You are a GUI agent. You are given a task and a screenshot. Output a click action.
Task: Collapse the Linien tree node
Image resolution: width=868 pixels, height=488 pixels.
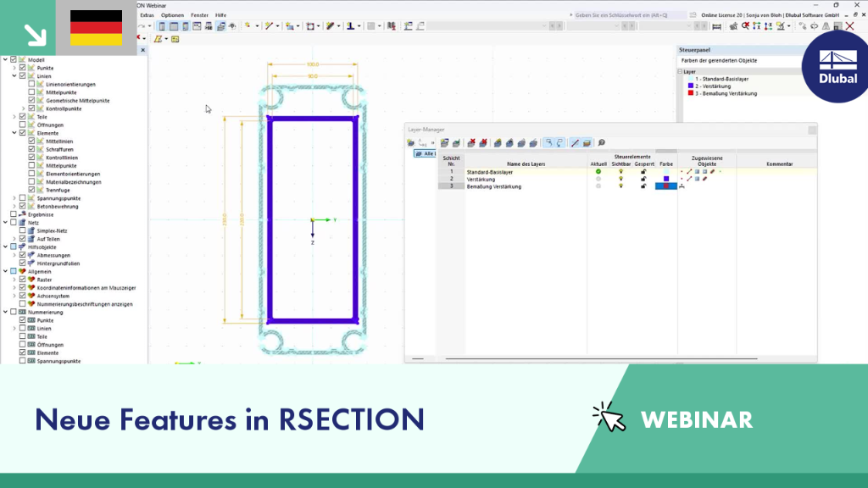tap(14, 75)
